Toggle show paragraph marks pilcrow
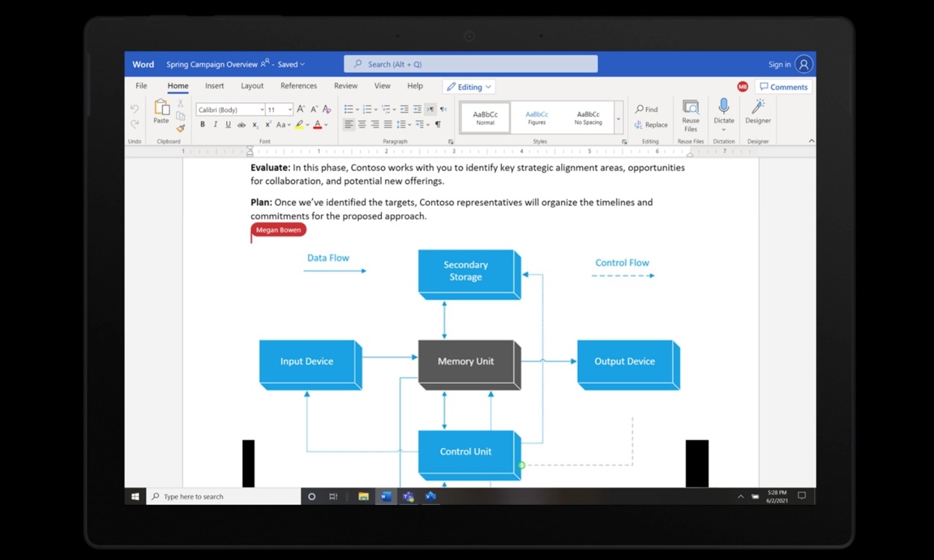Image resolution: width=934 pixels, height=560 pixels. (x=438, y=125)
